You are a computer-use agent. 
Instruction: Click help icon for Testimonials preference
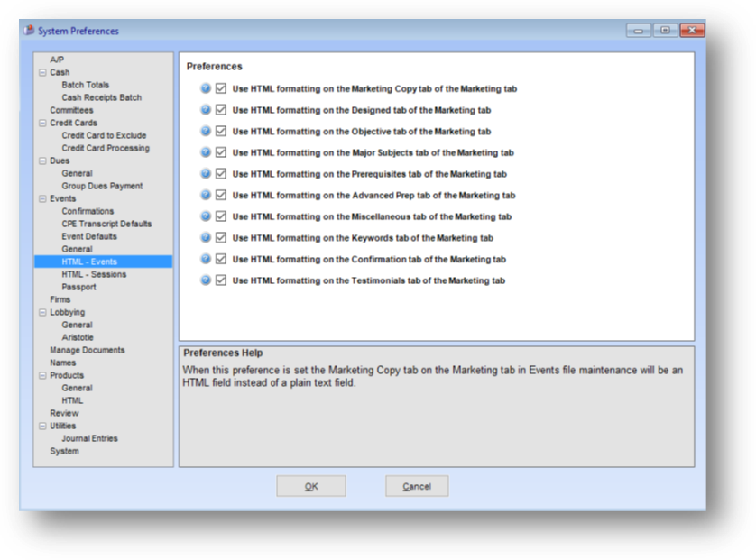click(x=206, y=280)
